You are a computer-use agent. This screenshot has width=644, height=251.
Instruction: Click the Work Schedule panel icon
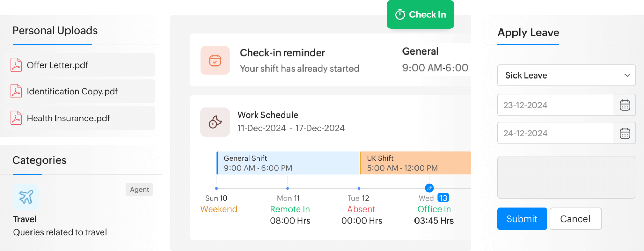click(215, 122)
